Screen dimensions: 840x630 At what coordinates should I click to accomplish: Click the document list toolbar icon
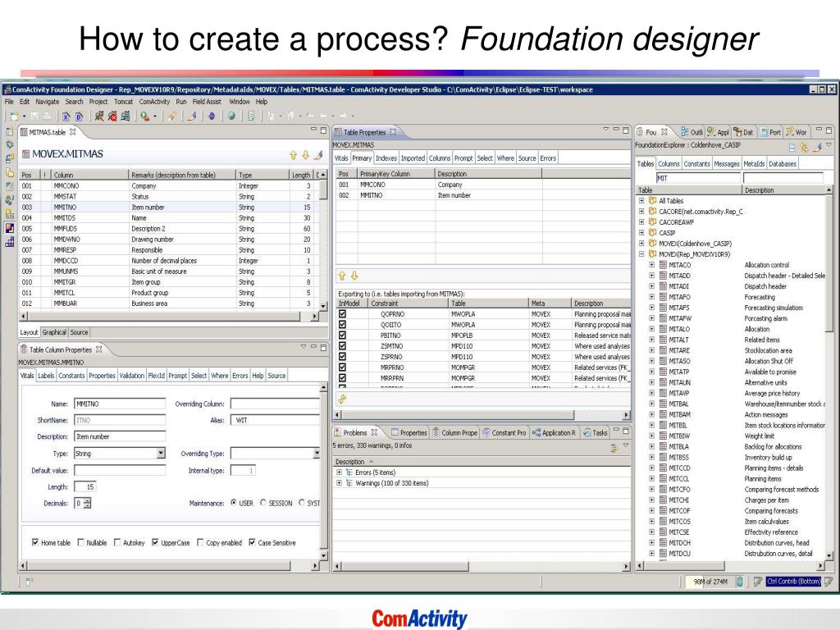click(251, 116)
